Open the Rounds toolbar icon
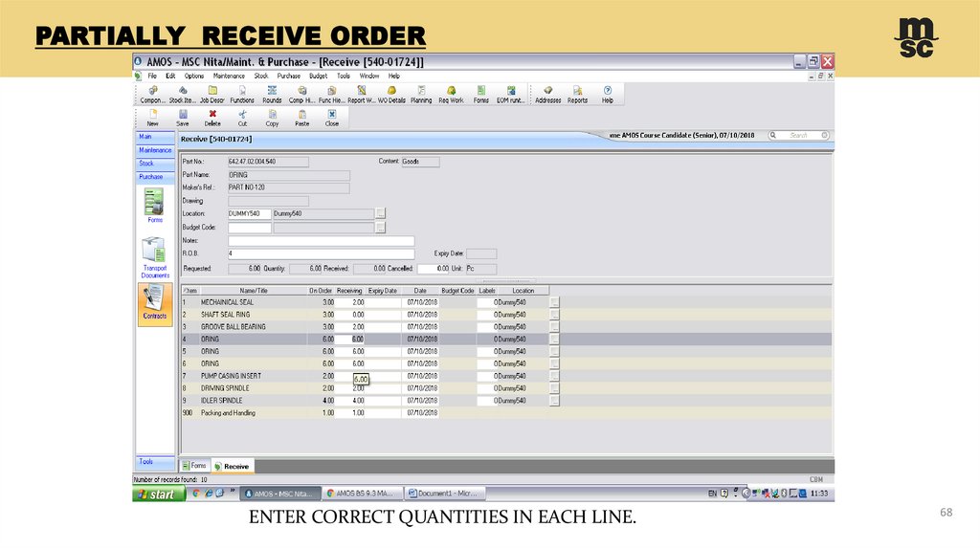980x549 pixels. pos(272,95)
